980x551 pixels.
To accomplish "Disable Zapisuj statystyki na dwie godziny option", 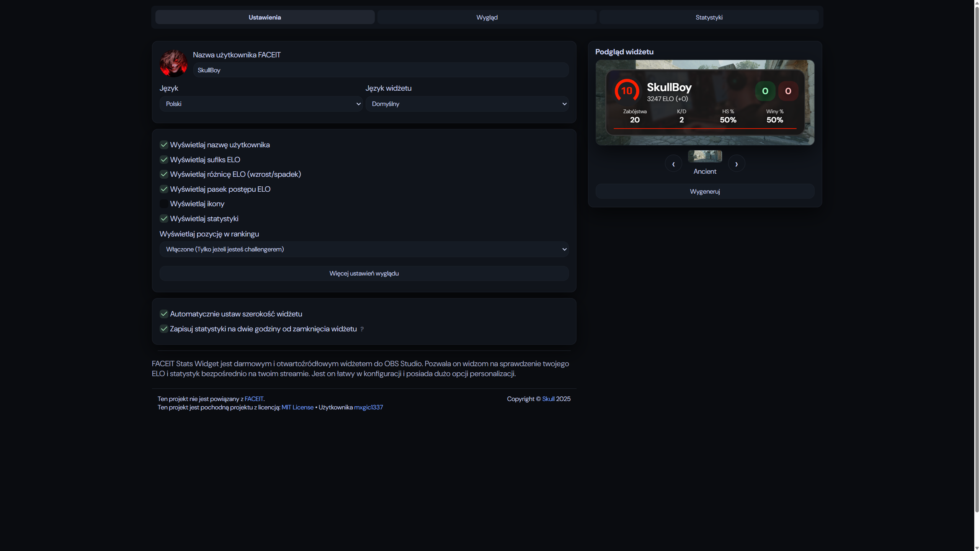I will click(164, 329).
